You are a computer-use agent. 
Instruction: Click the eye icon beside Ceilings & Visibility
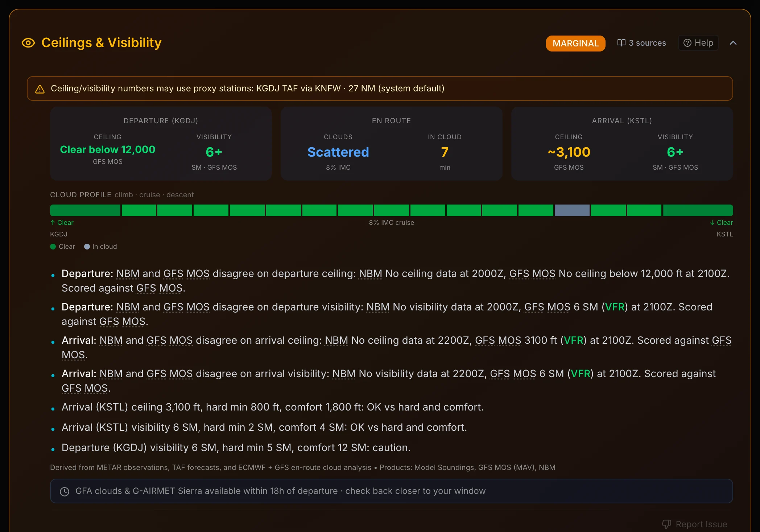click(x=28, y=43)
